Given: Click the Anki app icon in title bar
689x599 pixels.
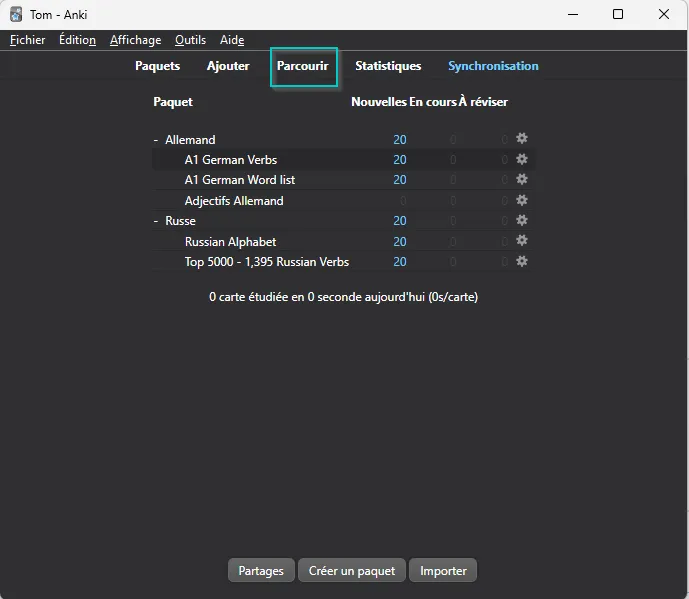Looking at the screenshot, I should (x=16, y=15).
